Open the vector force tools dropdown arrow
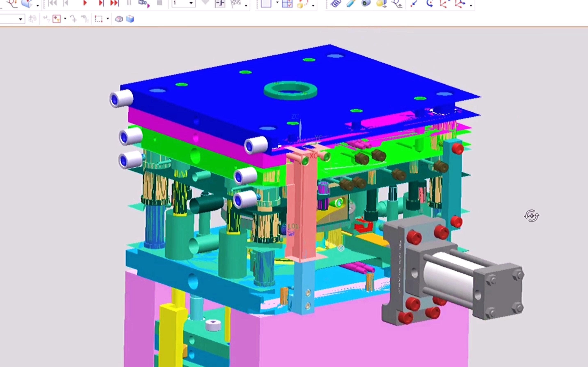588x367 pixels. coord(471,5)
